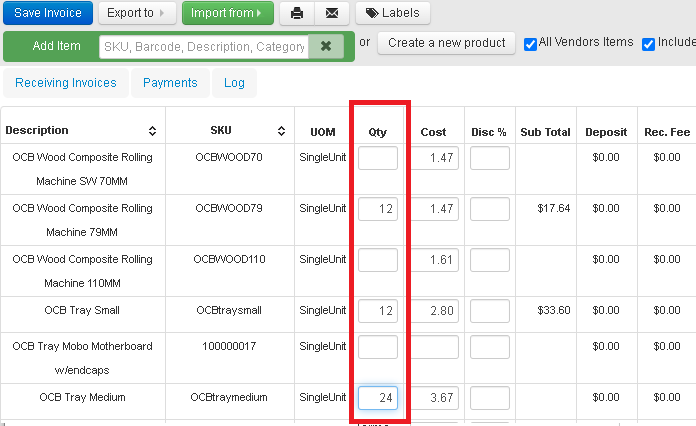This screenshot has height=426, width=696.
Task: Click the OCB Tray Small description
Action: click(x=82, y=311)
